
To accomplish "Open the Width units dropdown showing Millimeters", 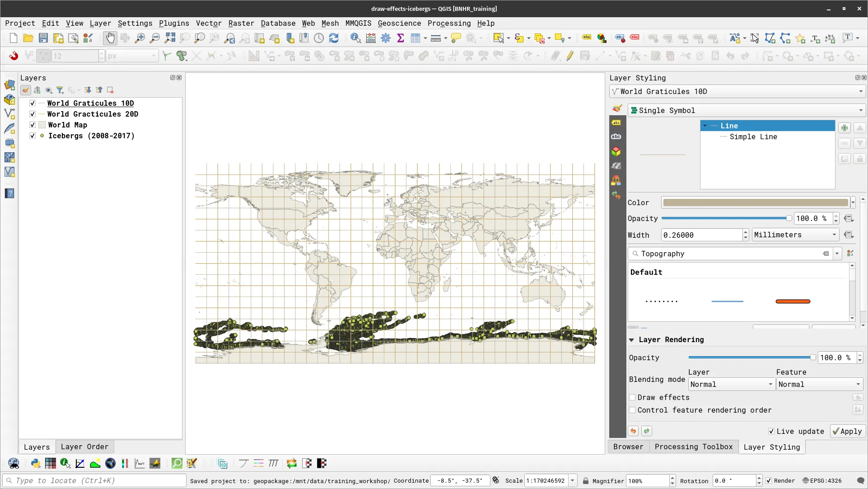I will [x=795, y=235].
